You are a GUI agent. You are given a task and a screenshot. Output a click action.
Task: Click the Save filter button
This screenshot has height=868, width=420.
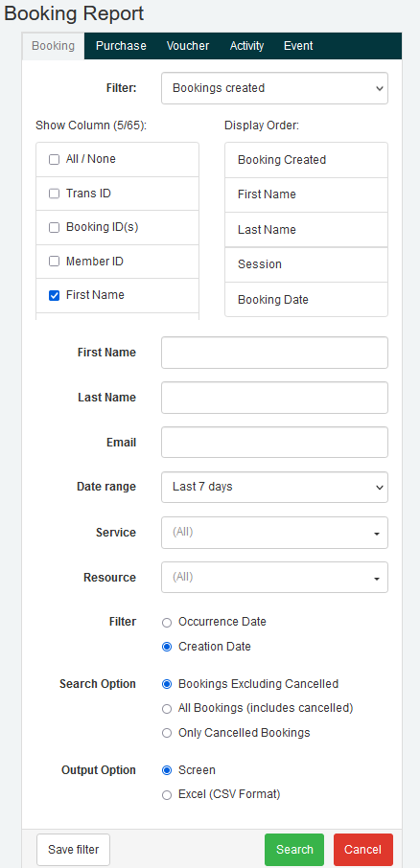pyautogui.click(x=73, y=850)
